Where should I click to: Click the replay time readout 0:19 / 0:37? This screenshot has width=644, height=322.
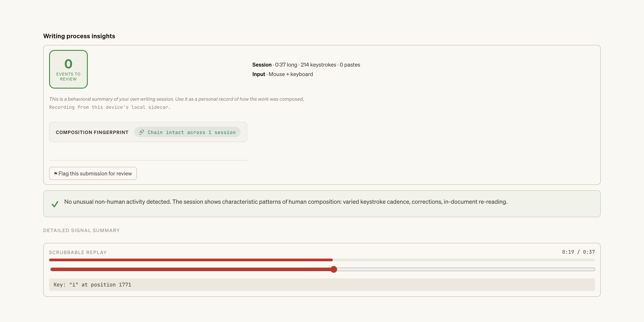tap(578, 252)
